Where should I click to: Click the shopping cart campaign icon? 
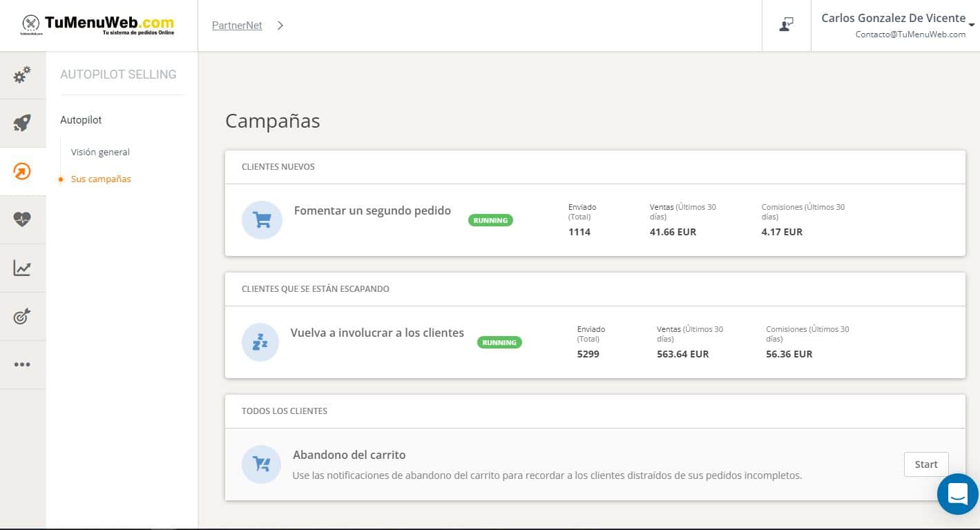pyautogui.click(x=262, y=220)
